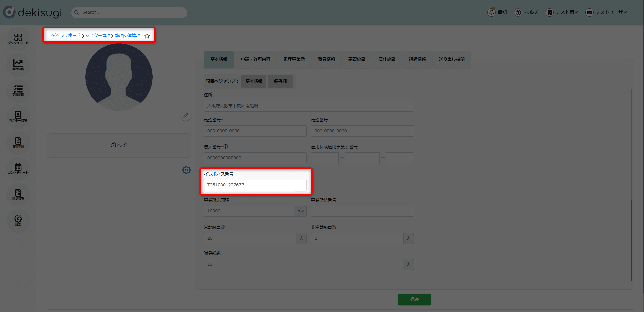Favorite this page with the star icon

pos(147,36)
